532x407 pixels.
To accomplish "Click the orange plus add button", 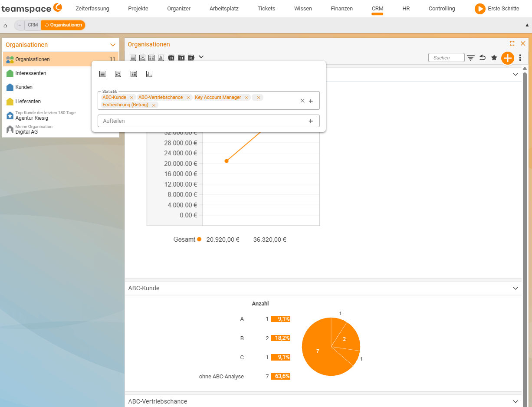I will coord(508,58).
